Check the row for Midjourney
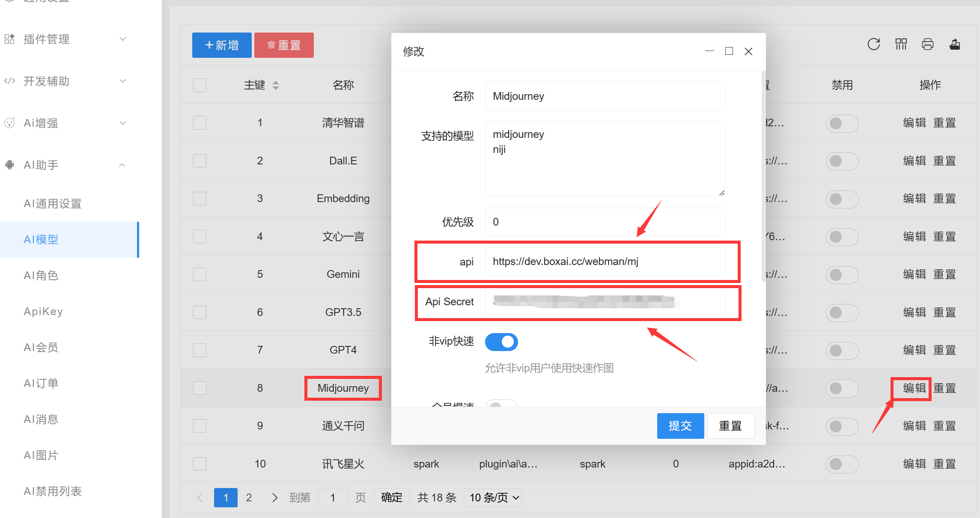The width and height of the screenshot is (980, 518). (x=200, y=388)
